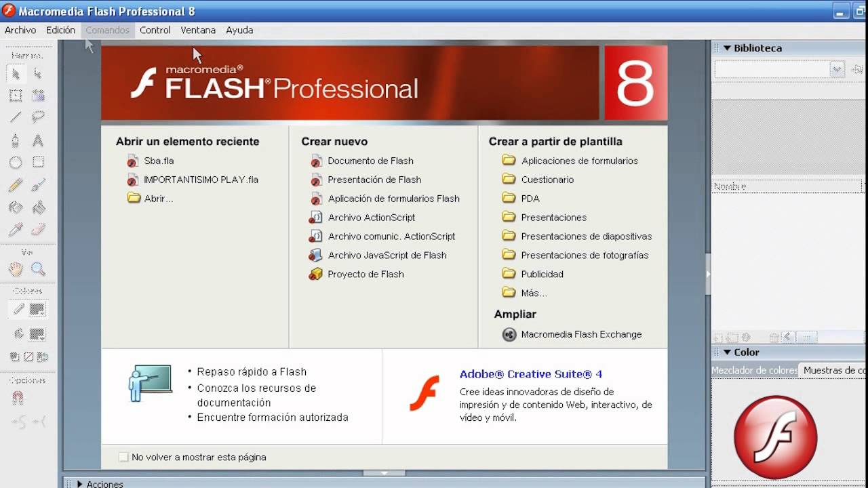868x488 pixels.
Task: Collapse the Biblioteca panel
Action: point(727,48)
